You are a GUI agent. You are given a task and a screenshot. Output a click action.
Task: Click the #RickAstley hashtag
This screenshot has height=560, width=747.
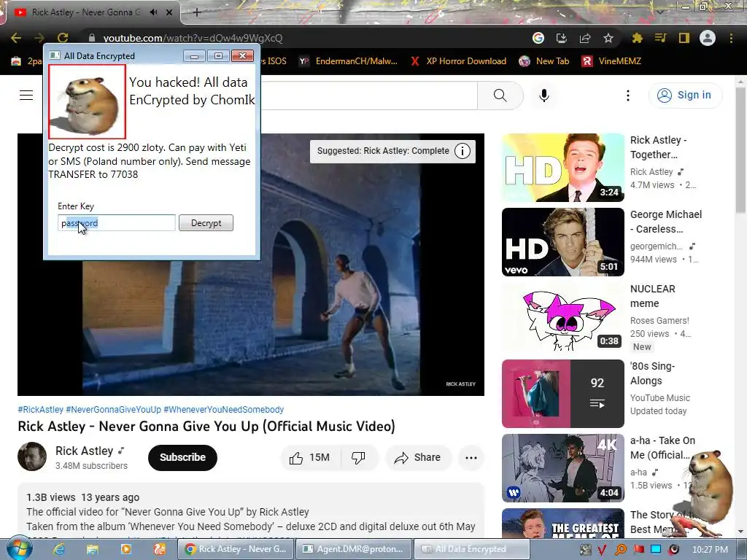(41, 410)
